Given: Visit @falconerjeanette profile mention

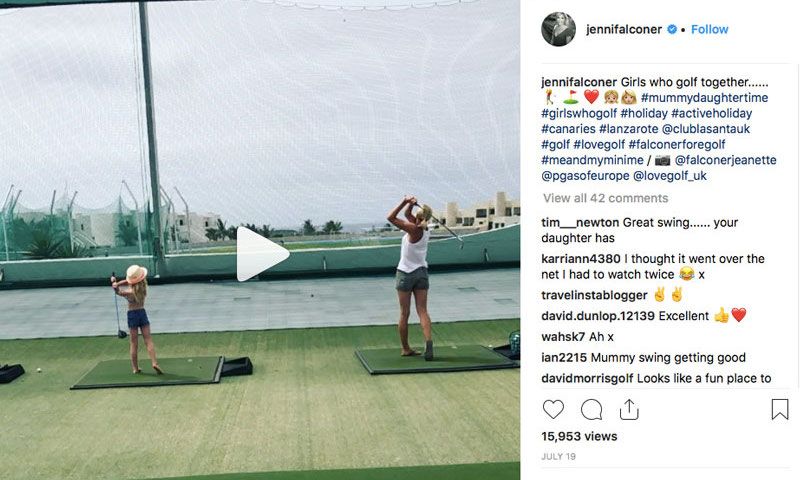Looking at the screenshot, I should coord(726,160).
